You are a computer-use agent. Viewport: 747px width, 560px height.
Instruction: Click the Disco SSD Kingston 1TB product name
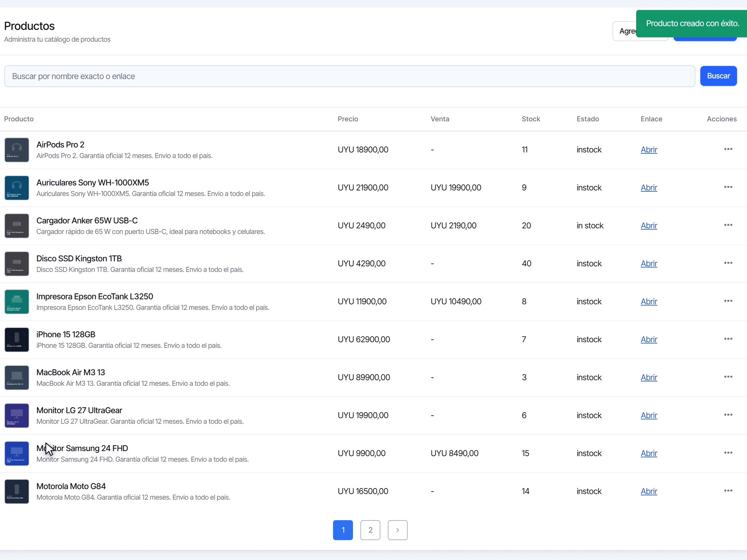(79, 259)
